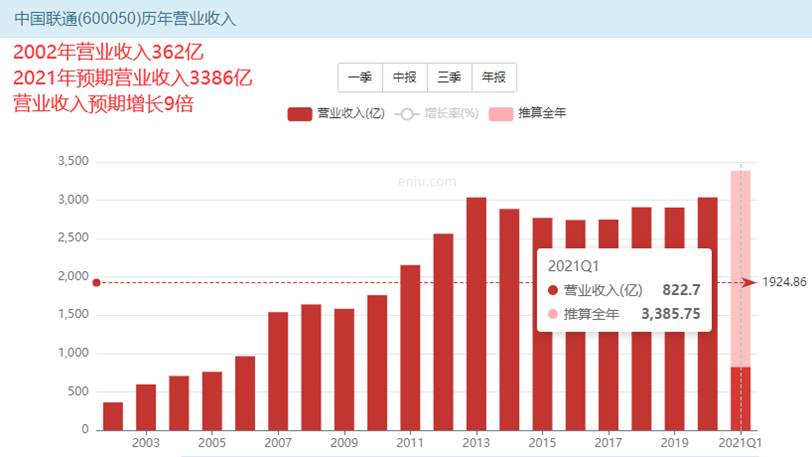Click the 822.7 value in the tooltip
The image size is (812, 457).
[682, 290]
